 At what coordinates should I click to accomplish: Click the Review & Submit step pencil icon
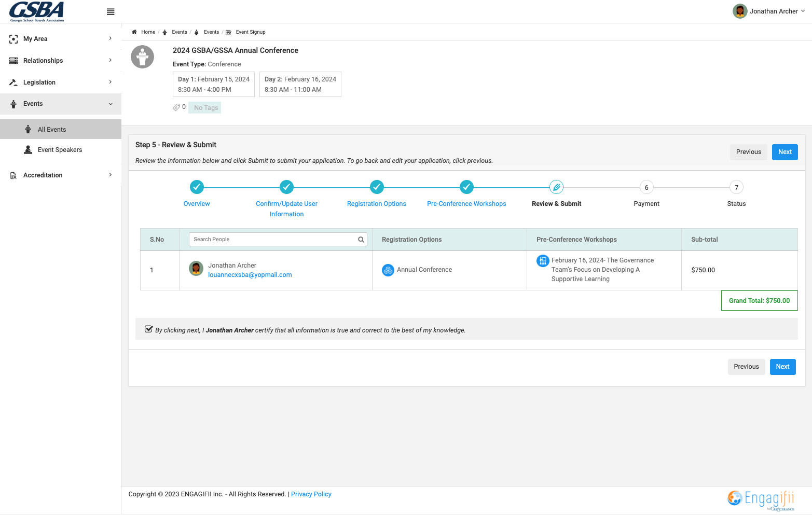556,187
